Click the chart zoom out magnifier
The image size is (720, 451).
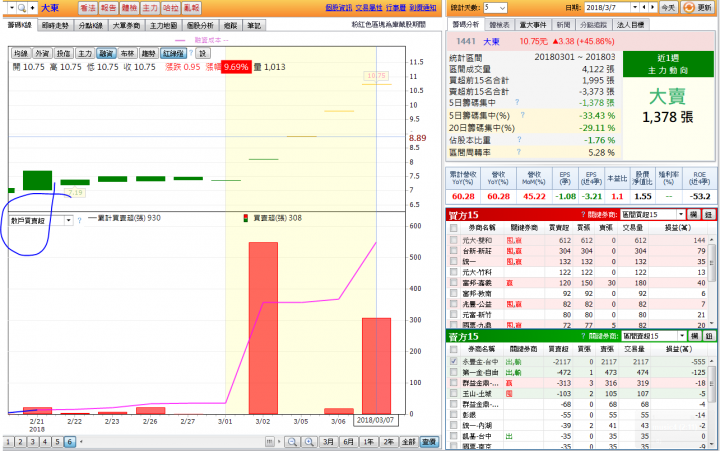tap(292, 442)
